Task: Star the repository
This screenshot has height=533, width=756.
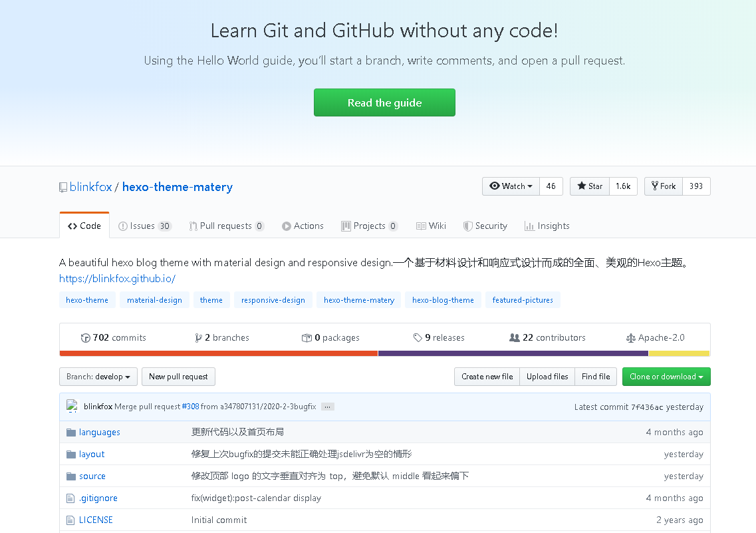Action: point(590,186)
